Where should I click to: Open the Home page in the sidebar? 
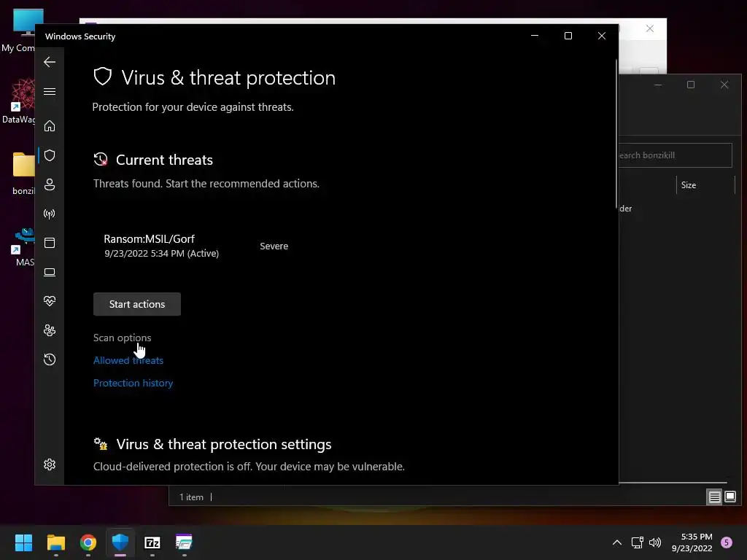(50, 125)
